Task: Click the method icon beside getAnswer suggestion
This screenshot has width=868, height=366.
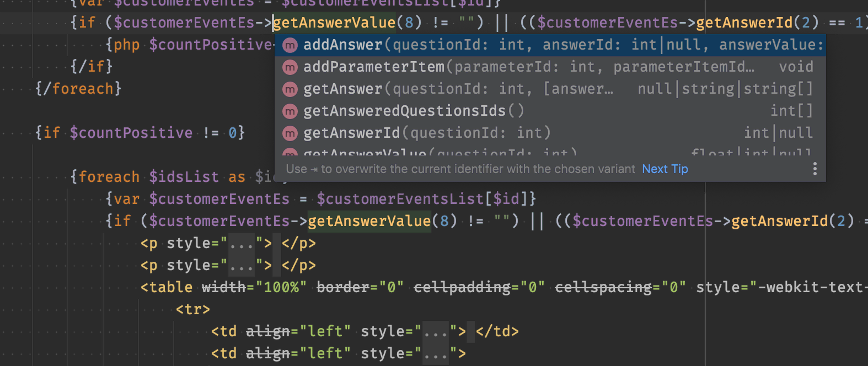Action: pyautogui.click(x=290, y=89)
